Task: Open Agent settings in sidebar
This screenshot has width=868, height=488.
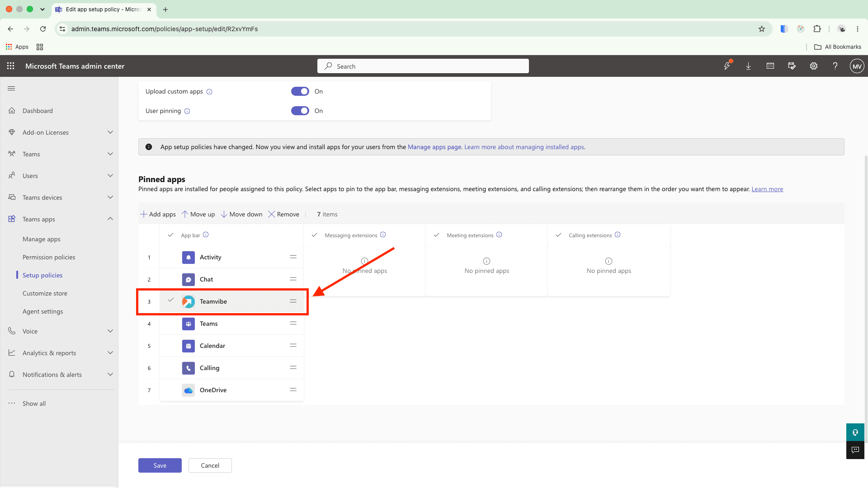Action: (x=43, y=312)
